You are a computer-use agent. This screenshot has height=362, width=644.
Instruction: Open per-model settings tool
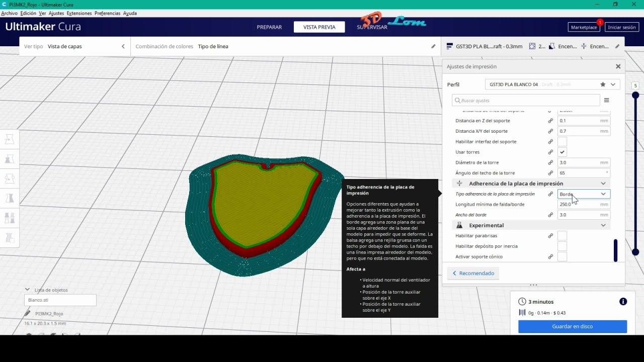[x=10, y=218]
